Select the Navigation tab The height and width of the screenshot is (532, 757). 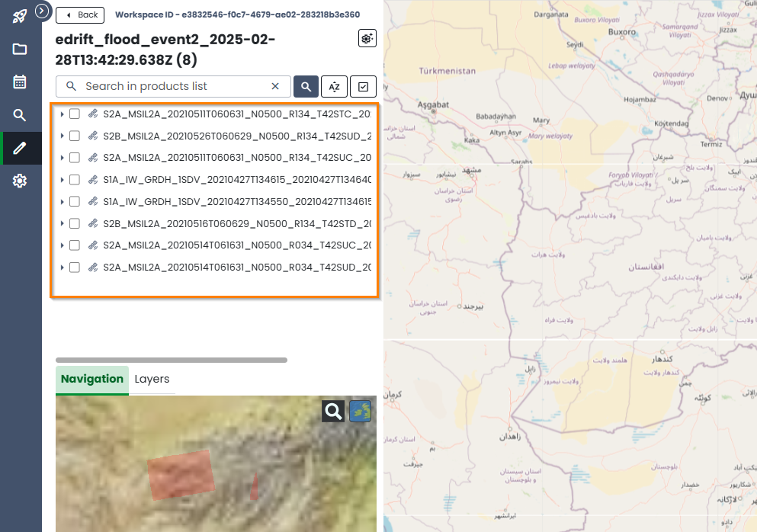pyautogui.click(x=91, y=380)
